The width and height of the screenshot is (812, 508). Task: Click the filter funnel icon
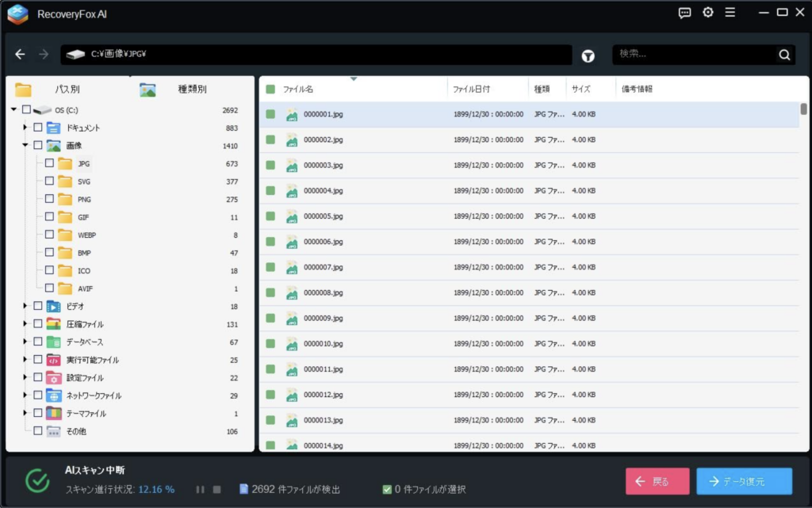[588, 55]
